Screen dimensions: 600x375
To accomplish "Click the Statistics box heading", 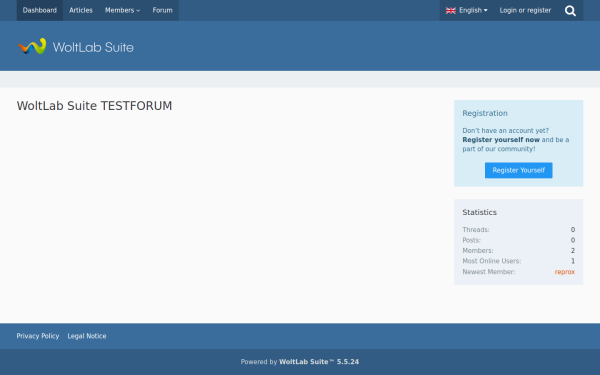I will pyautogui.click(x=479, y=212).
